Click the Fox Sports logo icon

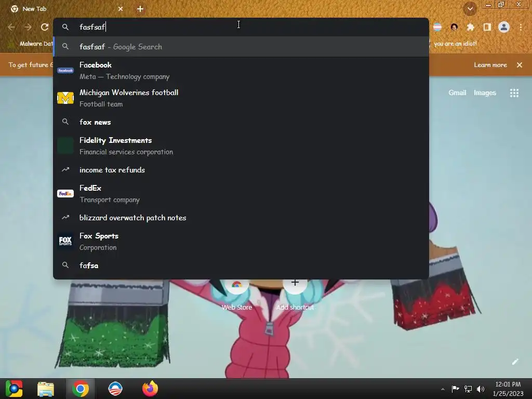coord(65,241)
